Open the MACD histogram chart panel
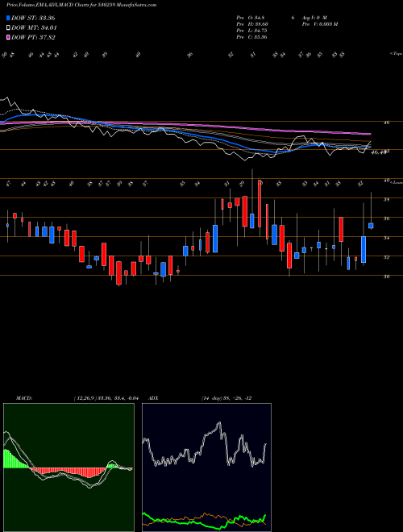 (69, 468)
